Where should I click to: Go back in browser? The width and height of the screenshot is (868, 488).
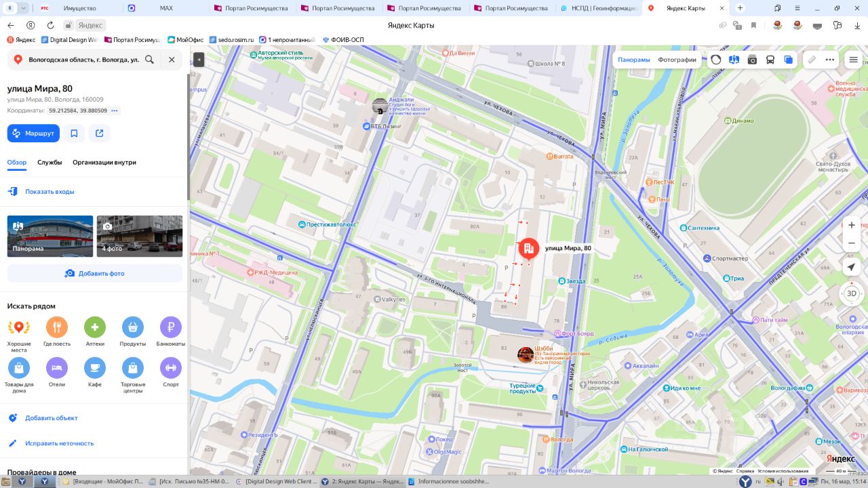[x=10, y=25]
